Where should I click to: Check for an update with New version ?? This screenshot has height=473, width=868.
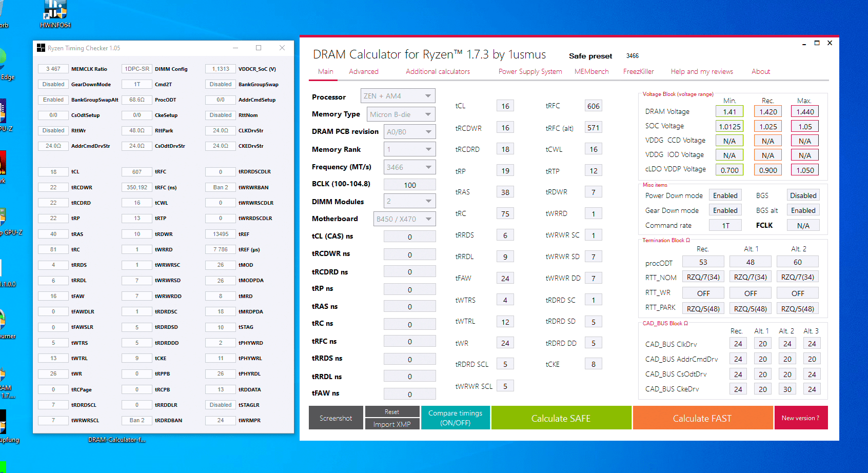[x=801, y=418]
